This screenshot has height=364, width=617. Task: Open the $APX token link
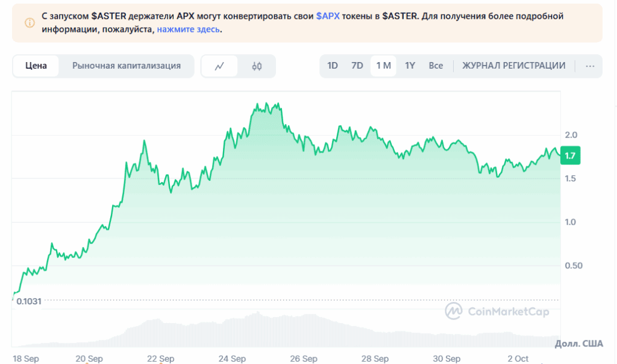coord(327,17)
